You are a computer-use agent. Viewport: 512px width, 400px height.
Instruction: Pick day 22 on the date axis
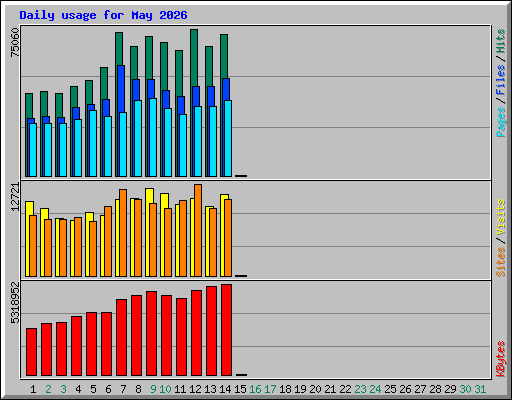tap(345, 389)
